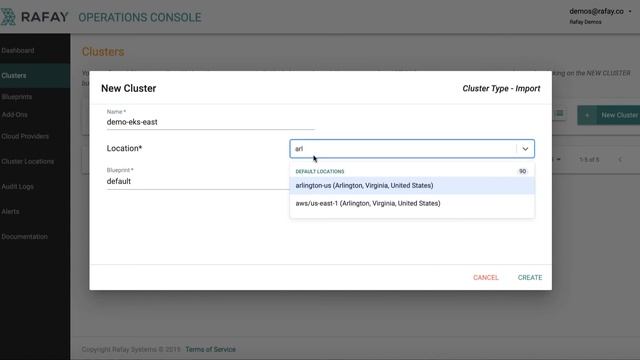Open Audit Logs sidebar item

coord(18,187)
